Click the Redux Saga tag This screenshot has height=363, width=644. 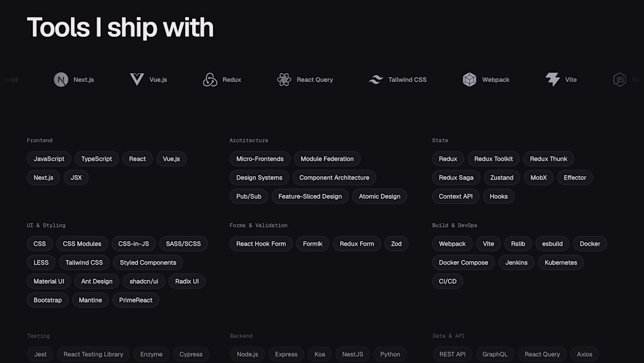[456, 178]
